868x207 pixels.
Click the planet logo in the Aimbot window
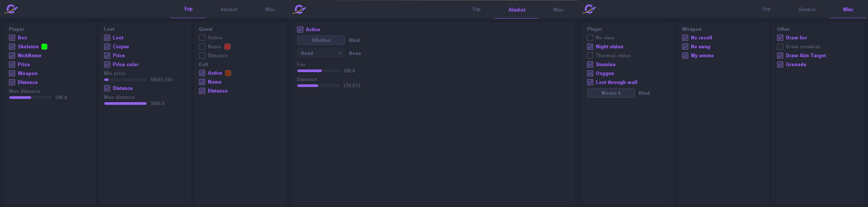tap(299, 9)
